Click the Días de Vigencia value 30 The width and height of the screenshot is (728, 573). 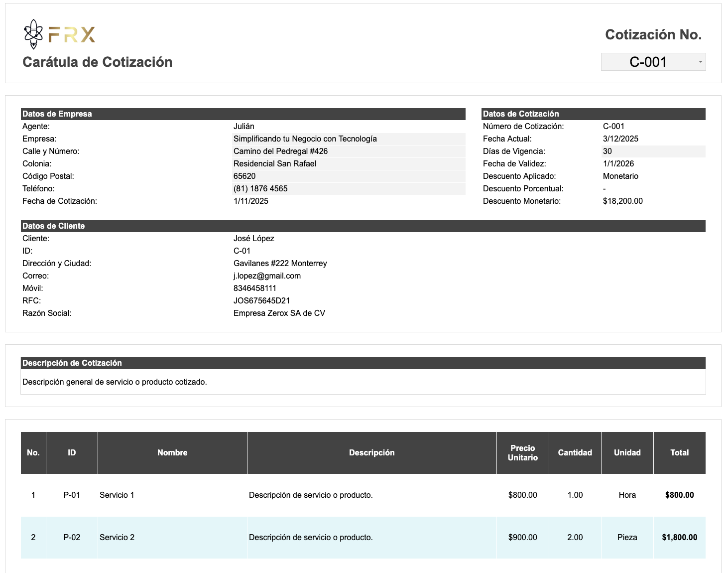607,151
